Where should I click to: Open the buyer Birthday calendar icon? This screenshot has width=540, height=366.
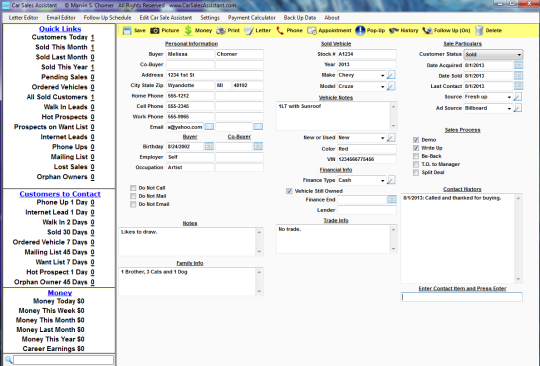pyautogui.click(x=209, y=146)
